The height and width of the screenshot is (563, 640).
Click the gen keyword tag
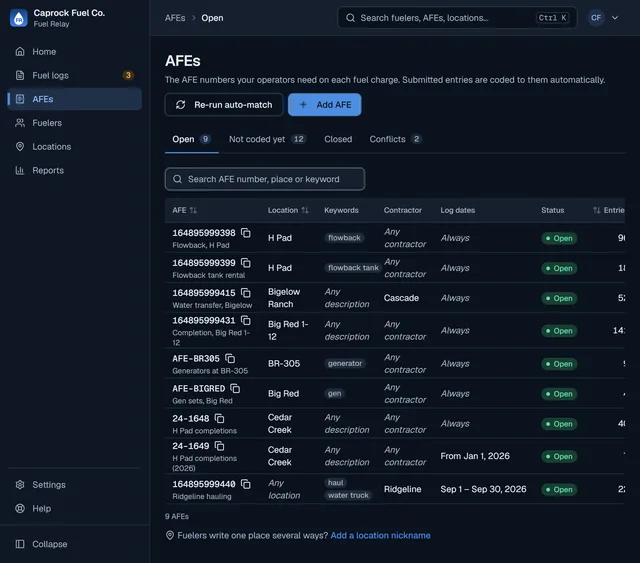tap(334, 394)
